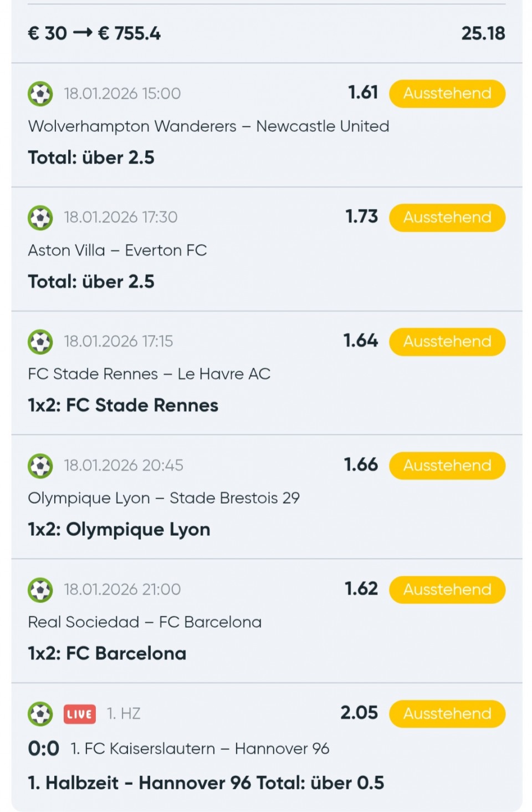Tap the total odds 25.18 value
This screenshot has height=812, width=532.
pos(483,34)
